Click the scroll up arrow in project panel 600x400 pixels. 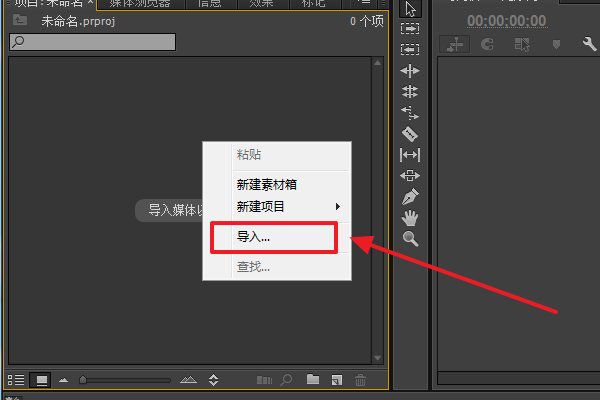click(378, 62)
